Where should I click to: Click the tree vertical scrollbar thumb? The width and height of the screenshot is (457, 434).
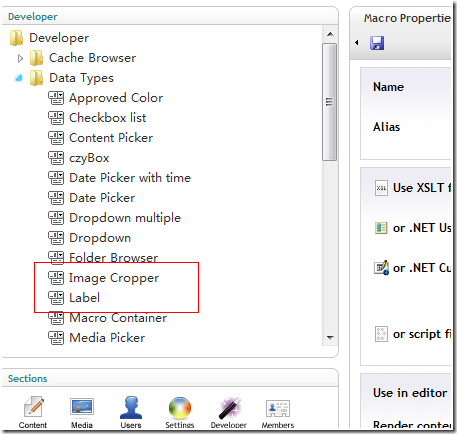[330, 102]
